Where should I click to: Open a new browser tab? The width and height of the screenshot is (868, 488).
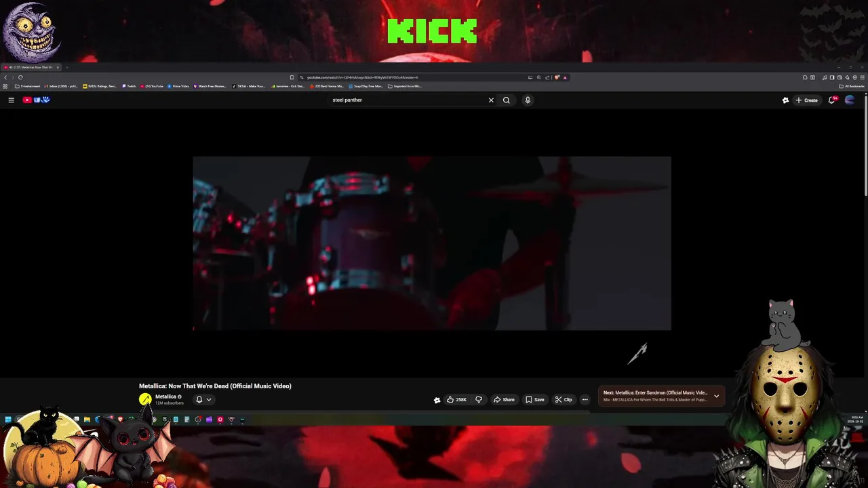tap(66, 67)
